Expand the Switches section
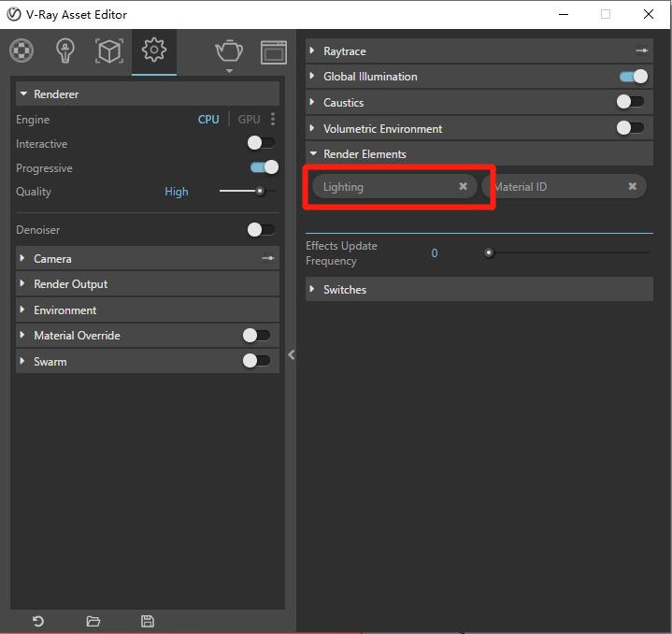This screenshot has height=634, width=672. [479, 289]
